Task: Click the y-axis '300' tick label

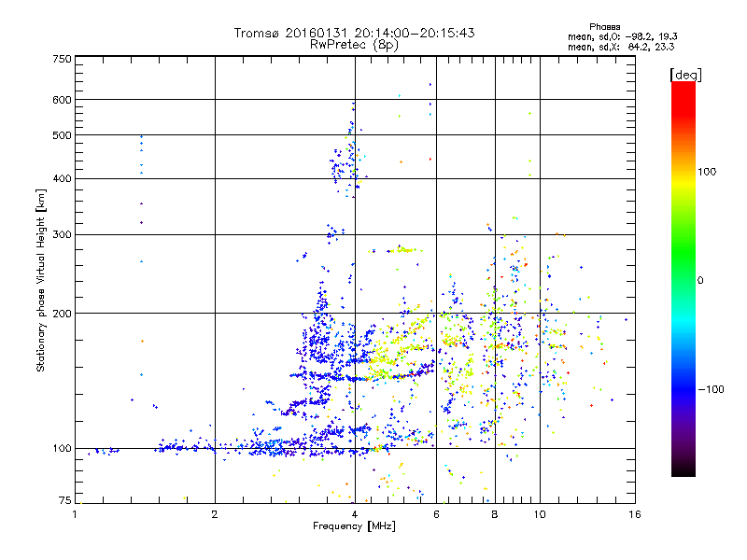Action: [63, 235]
